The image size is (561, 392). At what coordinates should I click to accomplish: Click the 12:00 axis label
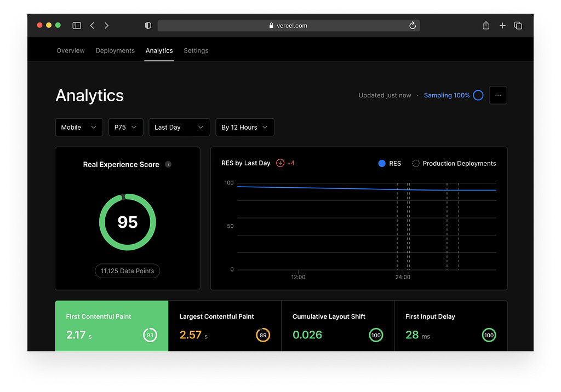click(x=298, y=277)
